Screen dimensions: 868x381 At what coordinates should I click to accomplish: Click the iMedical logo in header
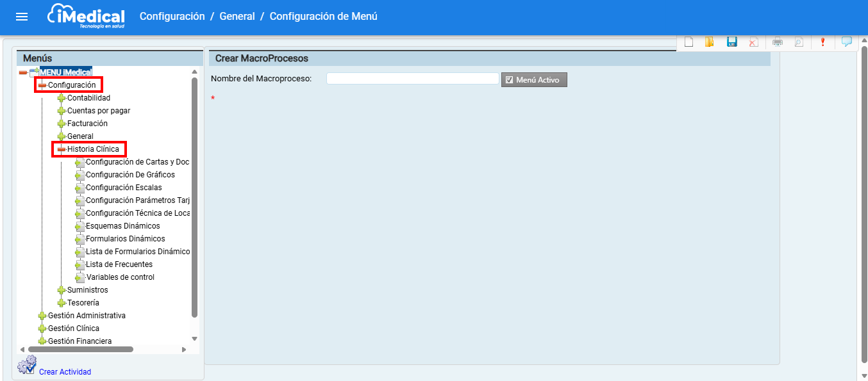(86, 17)
